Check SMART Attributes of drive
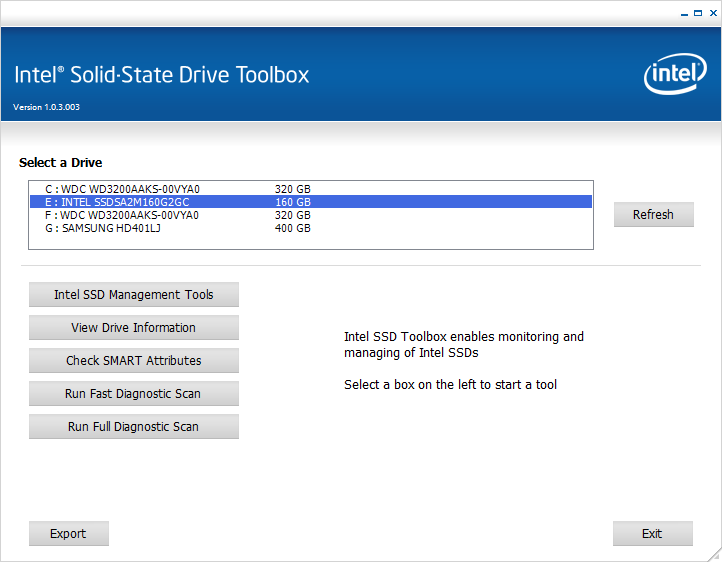722x562 pixels. [134, 360]
